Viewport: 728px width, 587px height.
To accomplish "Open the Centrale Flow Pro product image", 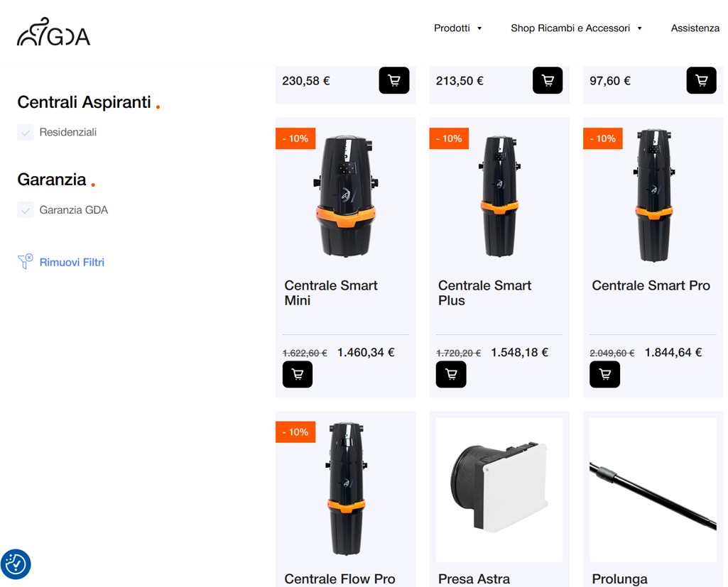I will coord(346,488).
